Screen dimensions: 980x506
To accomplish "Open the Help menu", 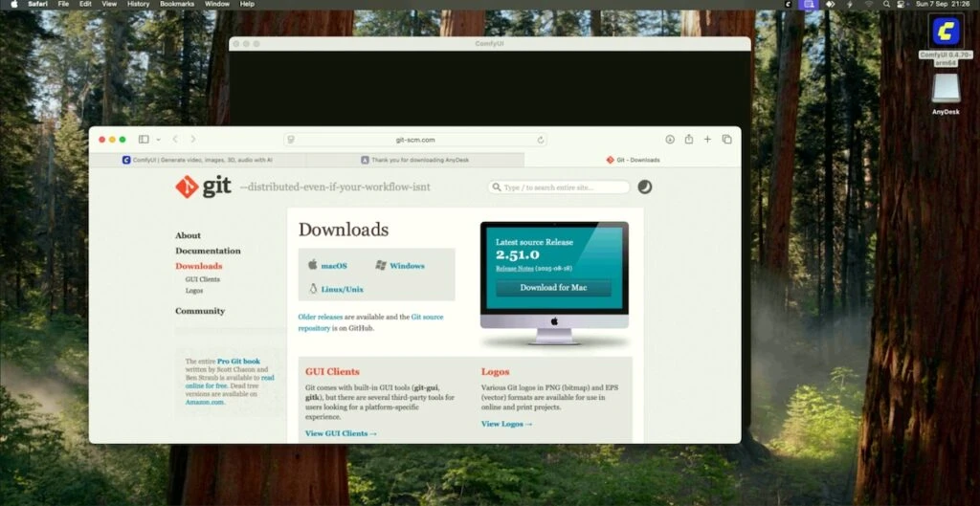I will click(x=247, y=4).
